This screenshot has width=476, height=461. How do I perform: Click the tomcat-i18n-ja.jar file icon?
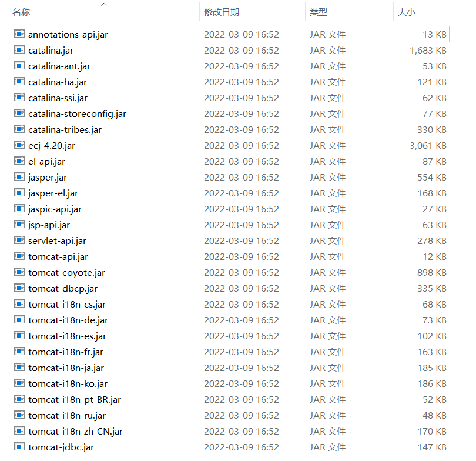click(x=19, y=367)
